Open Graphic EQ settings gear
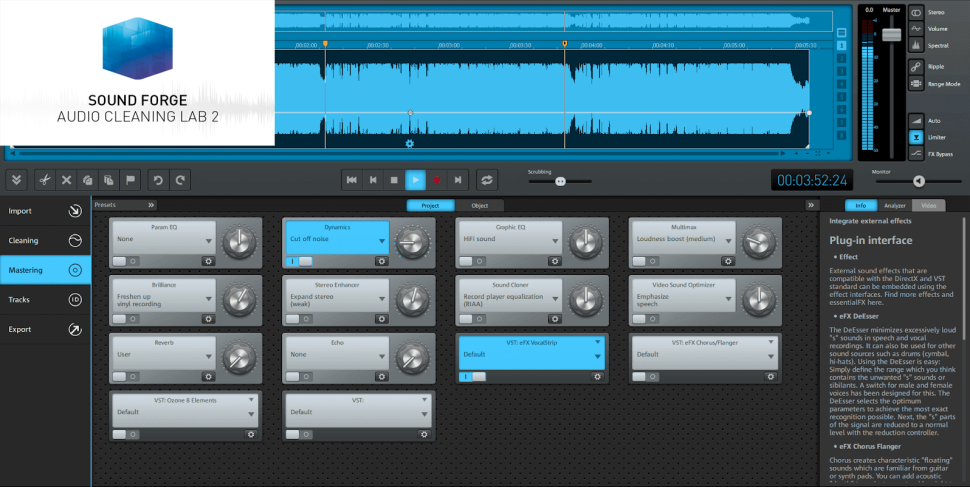 [555, 261]
